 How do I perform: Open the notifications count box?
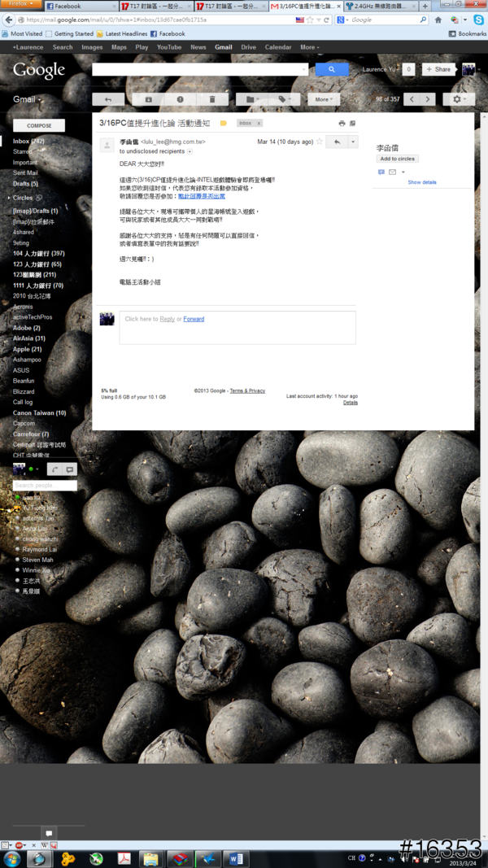(x=408, y=69)
